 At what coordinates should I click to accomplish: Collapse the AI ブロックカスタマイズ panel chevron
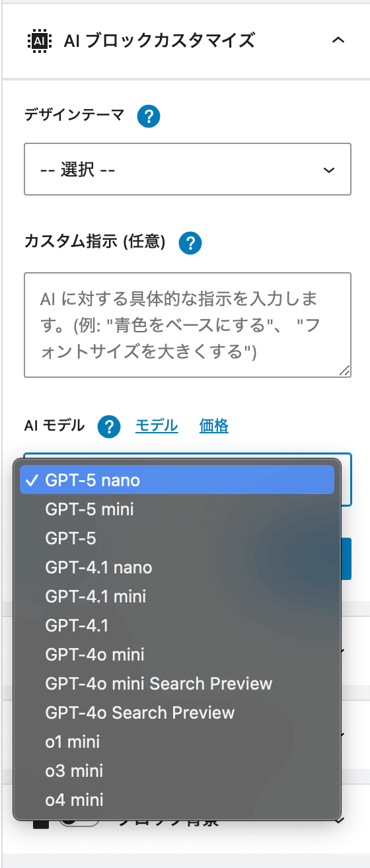click(338, 40)
